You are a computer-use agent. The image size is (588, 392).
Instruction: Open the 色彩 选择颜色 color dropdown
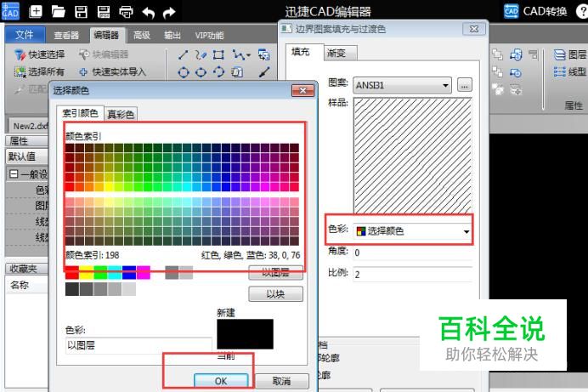click(412, 231)
